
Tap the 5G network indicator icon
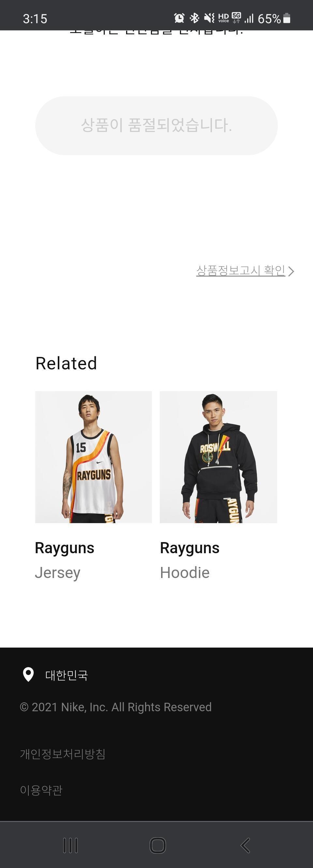(236, 18)
